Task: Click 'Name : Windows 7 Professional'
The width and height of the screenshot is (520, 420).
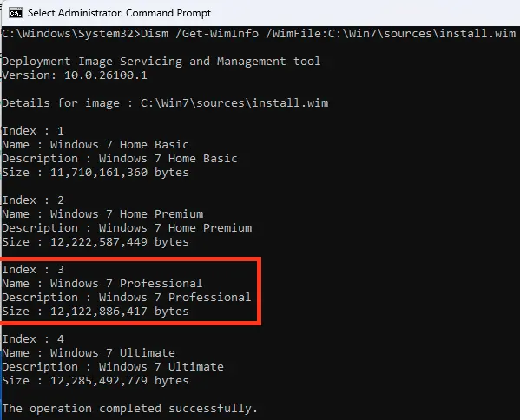Action: click(x=102, y=284)
